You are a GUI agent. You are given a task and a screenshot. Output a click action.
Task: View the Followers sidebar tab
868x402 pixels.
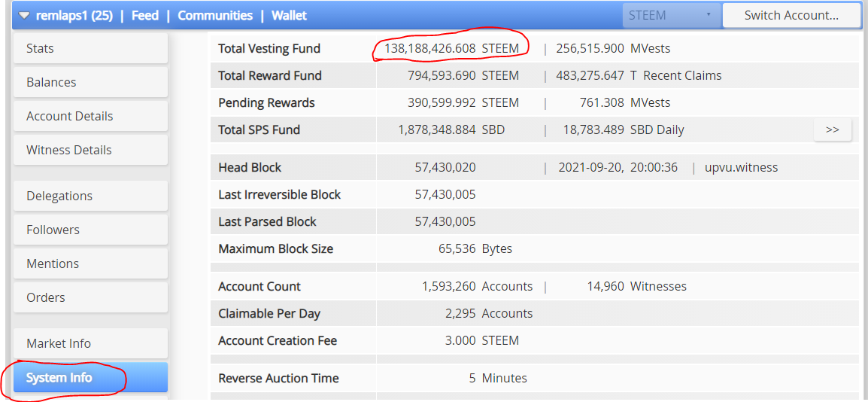[x=90, y=230]
